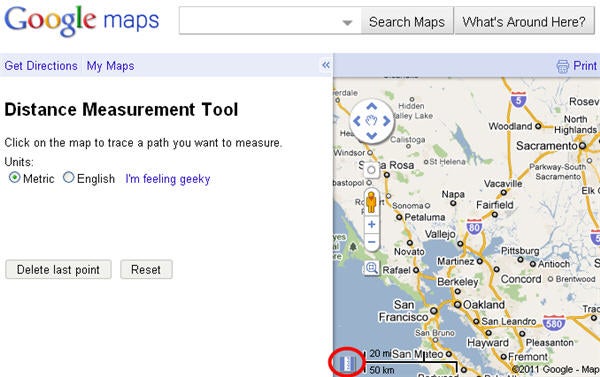The height and width of the screenshot is (377, 600).
Task: Select the English units radio button
Action: (68, 177)
